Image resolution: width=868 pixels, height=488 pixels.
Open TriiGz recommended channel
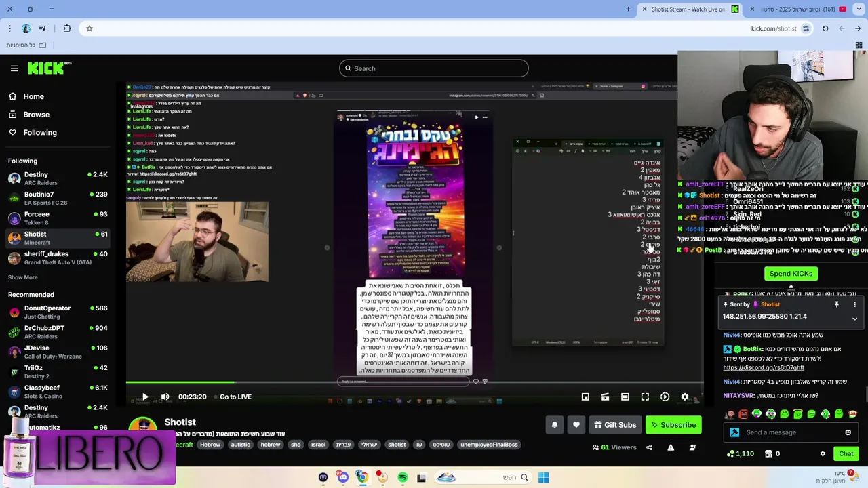58,371
